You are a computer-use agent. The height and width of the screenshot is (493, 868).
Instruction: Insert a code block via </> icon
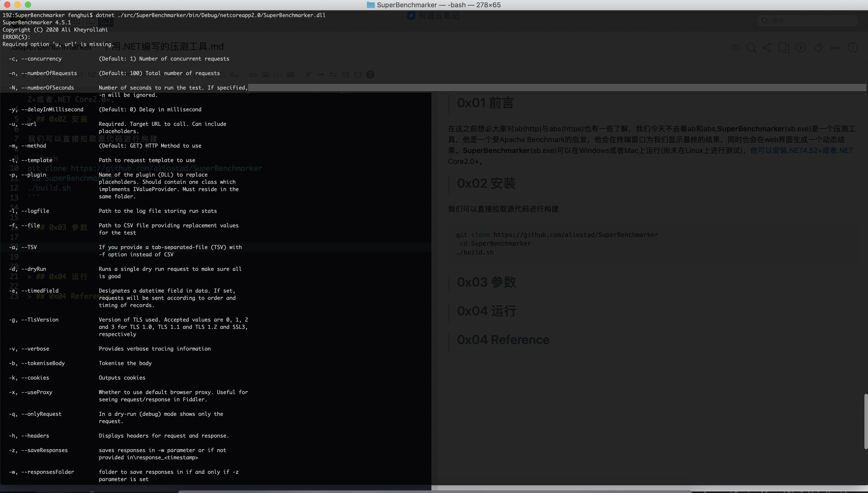278,75
